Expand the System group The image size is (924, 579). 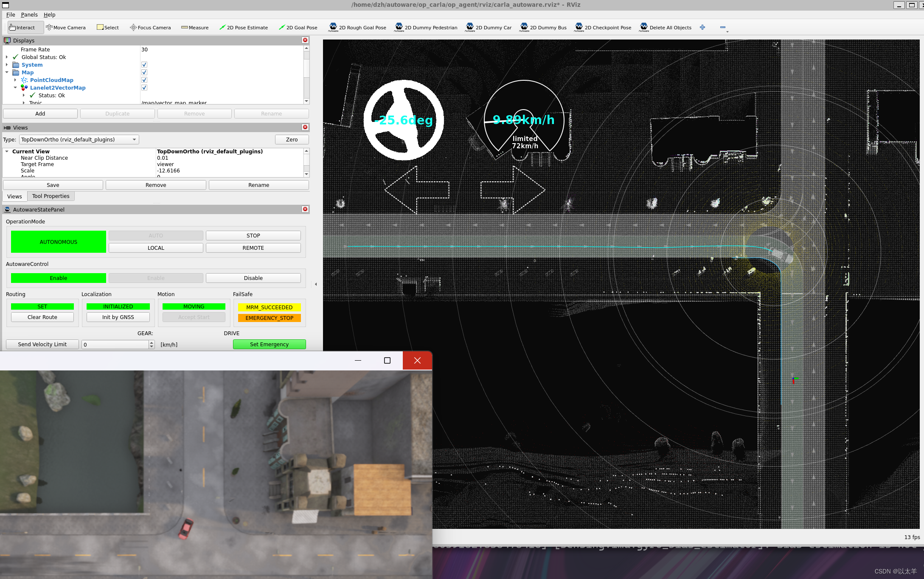point(7,65)
